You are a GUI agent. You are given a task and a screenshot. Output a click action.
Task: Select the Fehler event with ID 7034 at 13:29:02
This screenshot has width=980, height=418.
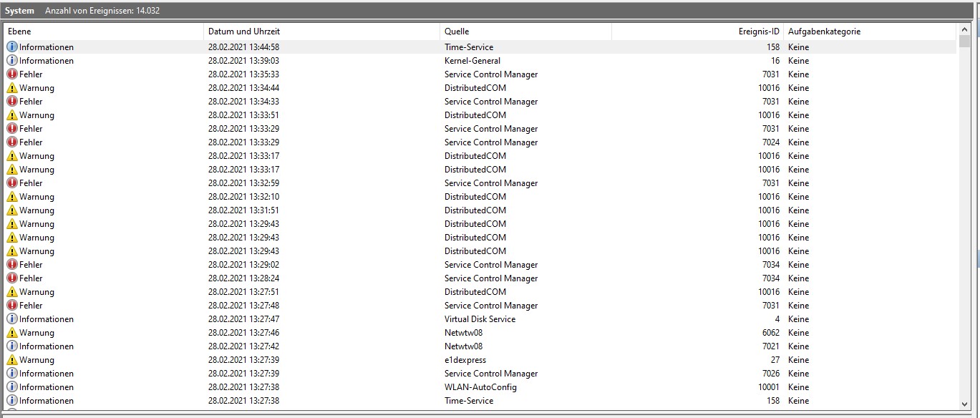click(x=286, y=264)
